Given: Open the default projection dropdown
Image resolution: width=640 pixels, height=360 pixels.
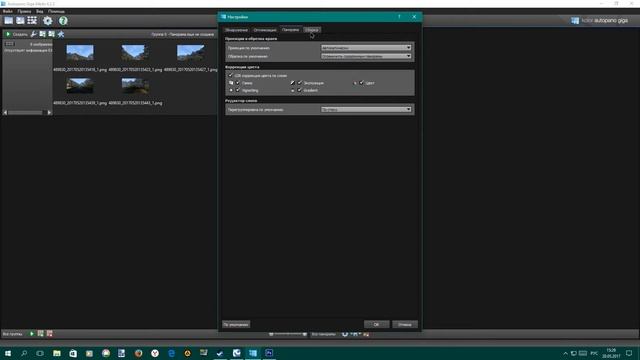Looking at the screenshot, I should click(366, 48).
